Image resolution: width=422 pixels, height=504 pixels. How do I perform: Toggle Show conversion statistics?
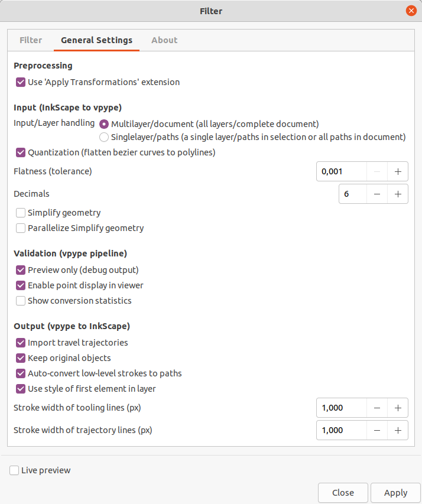[x=21, y=301]
